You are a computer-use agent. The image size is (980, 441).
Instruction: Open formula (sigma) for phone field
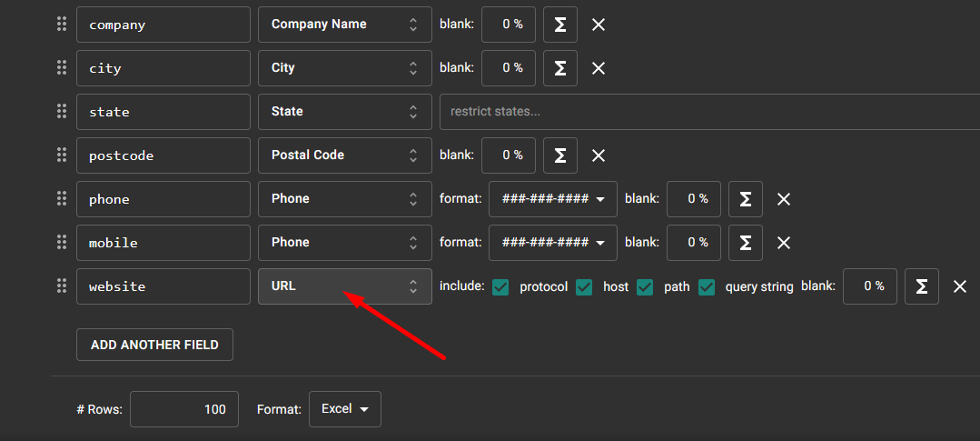tap(746, 199)
